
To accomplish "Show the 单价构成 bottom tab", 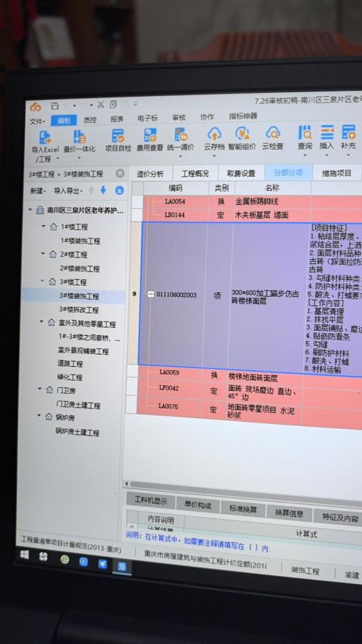I will [198, 505].
